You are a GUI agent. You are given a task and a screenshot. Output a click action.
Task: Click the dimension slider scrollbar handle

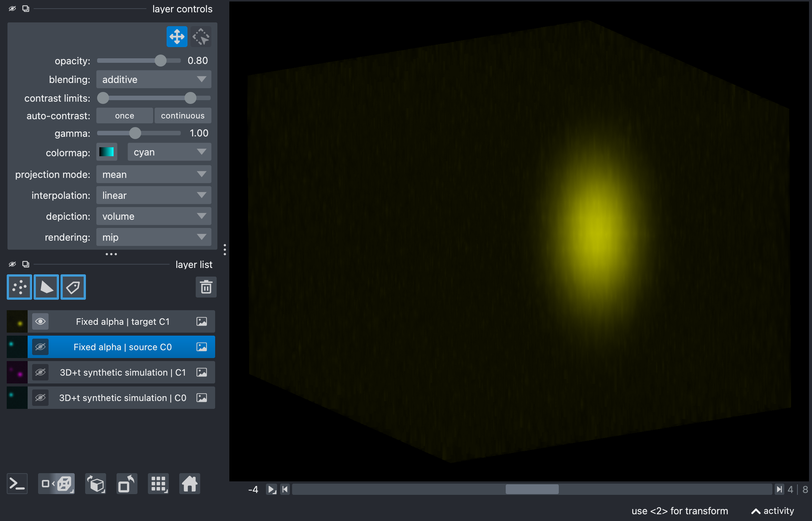(532, 489)
